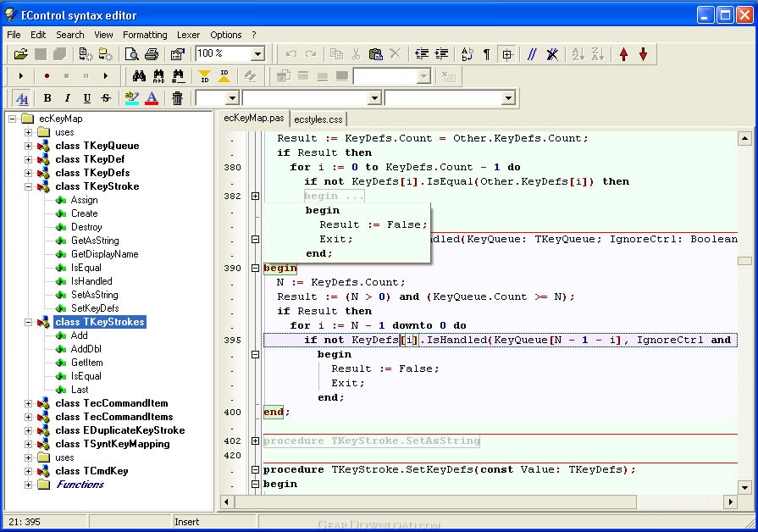This screenshot has width=758, height=532.
Task: Click the Unindent block icon
Action: click(x=422, y=54)
